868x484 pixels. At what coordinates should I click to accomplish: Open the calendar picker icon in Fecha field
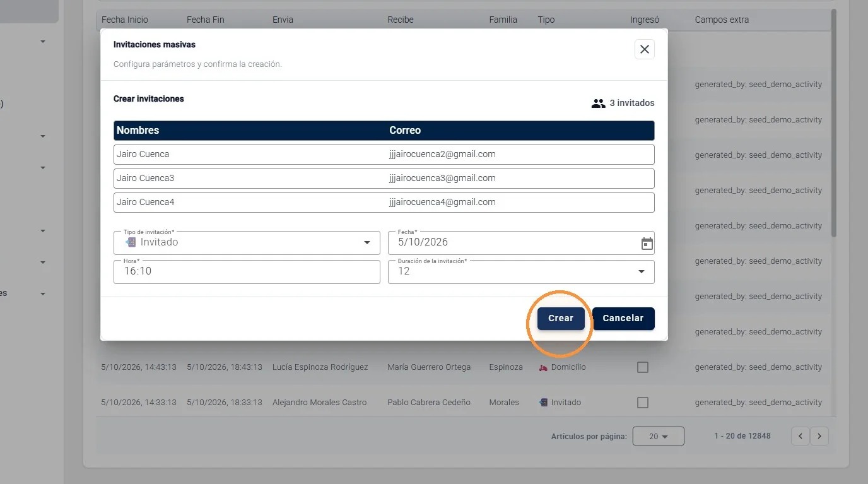click(x=647, y=244)
